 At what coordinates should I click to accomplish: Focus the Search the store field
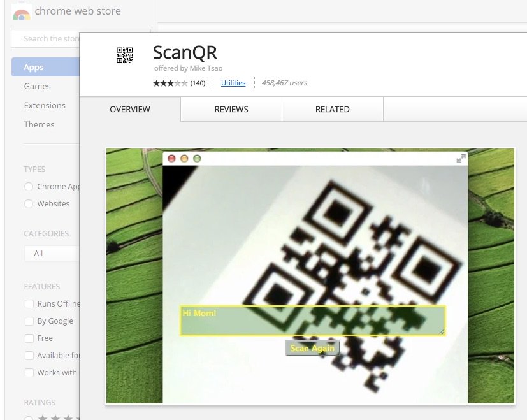(x=45, y=38)
